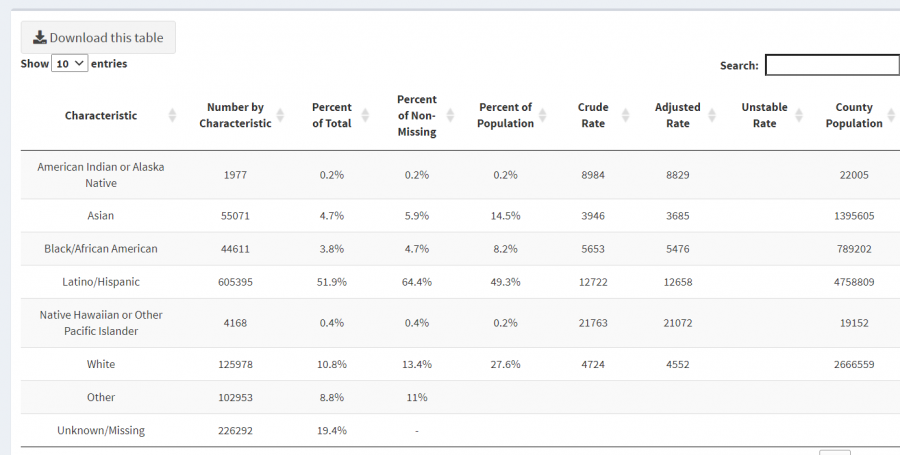The width and height of the screenshot is (900, 455).
Task: Sort by Percent of Total arrows icon
Action: pyautogui.click(x=364, y=116)
